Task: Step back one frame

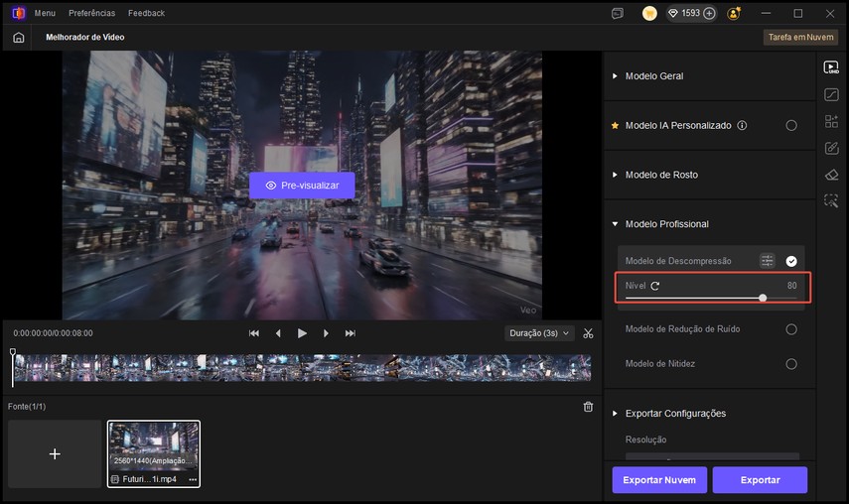Action: coord(278,333)
